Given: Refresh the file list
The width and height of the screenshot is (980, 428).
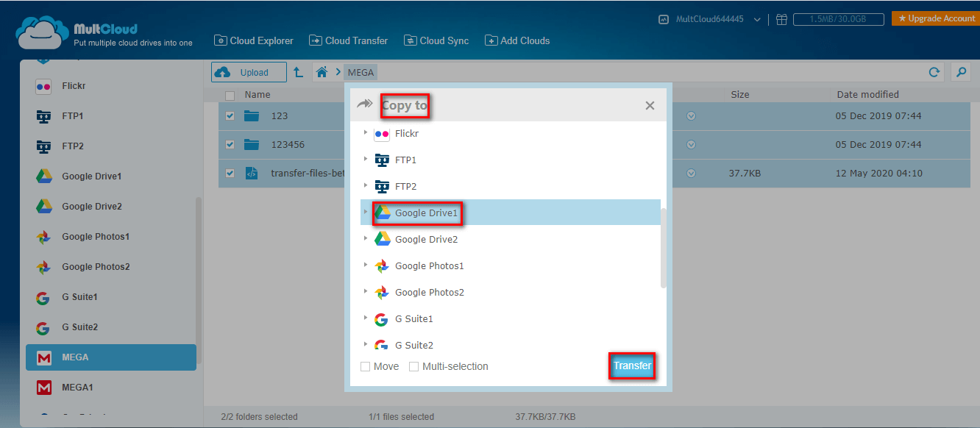Looking at the screenshot, I should 934,72.
